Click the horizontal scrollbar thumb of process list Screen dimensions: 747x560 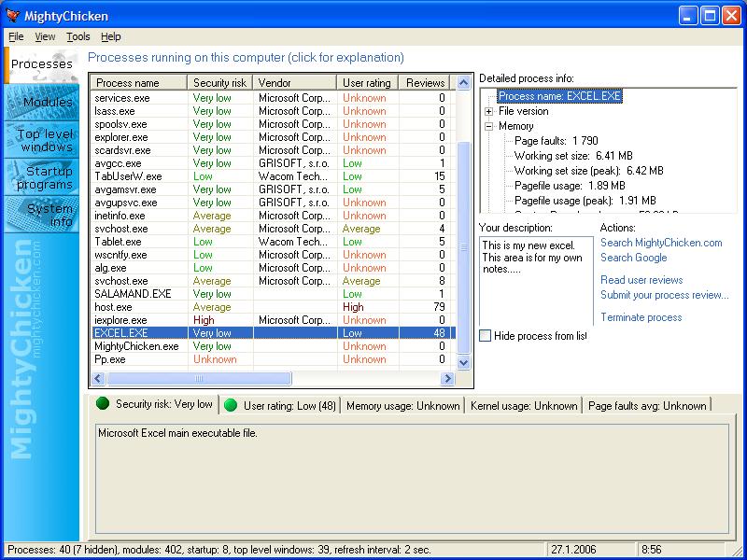click(199, 379)
